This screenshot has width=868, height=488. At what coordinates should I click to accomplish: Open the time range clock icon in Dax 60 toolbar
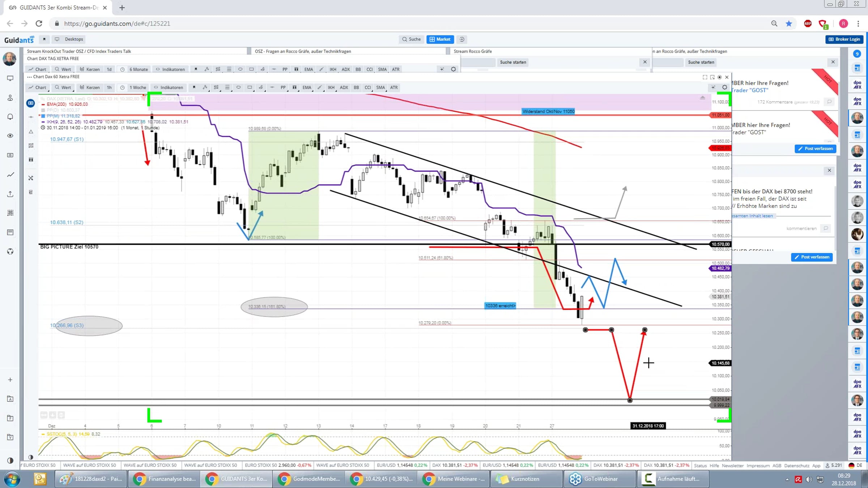tap(122, 87)
